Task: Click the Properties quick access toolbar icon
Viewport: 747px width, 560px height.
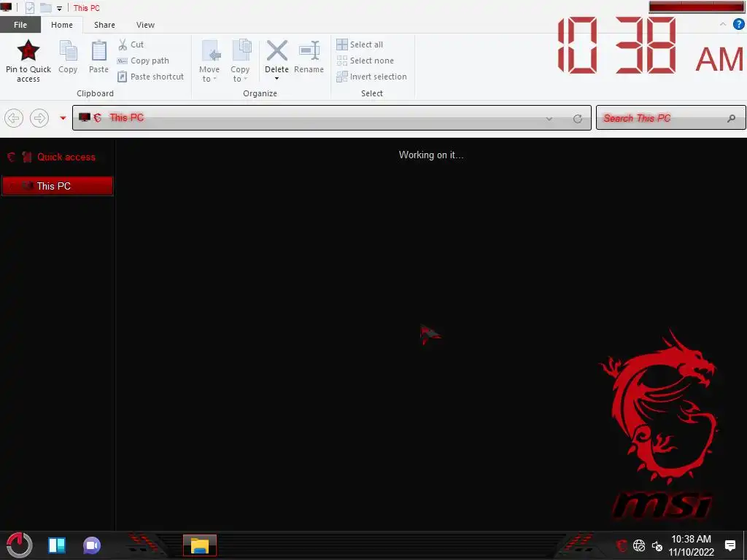Action: click(x=29, y=7)
